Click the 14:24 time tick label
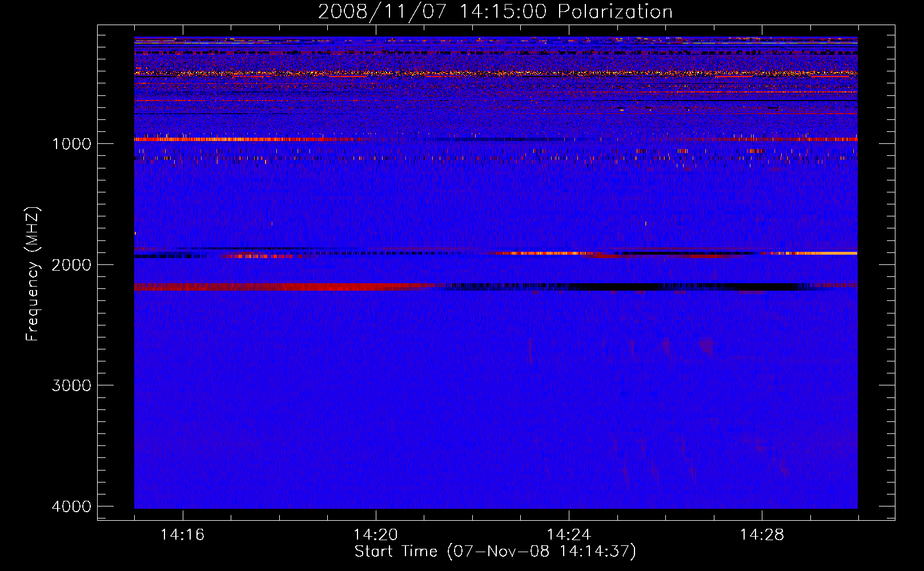The width and height of the screenshot is (924, 571). 568,535
